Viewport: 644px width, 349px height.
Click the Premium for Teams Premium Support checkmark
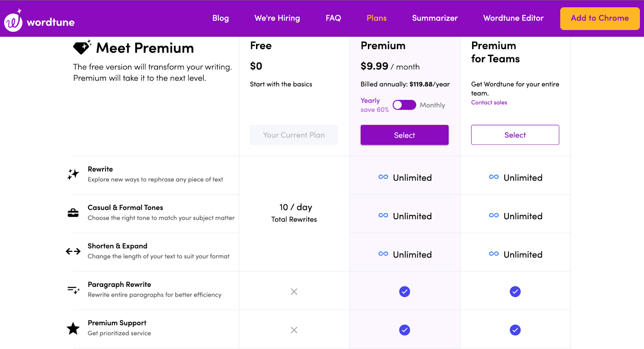pyautogui.click(x=515, y=330)
